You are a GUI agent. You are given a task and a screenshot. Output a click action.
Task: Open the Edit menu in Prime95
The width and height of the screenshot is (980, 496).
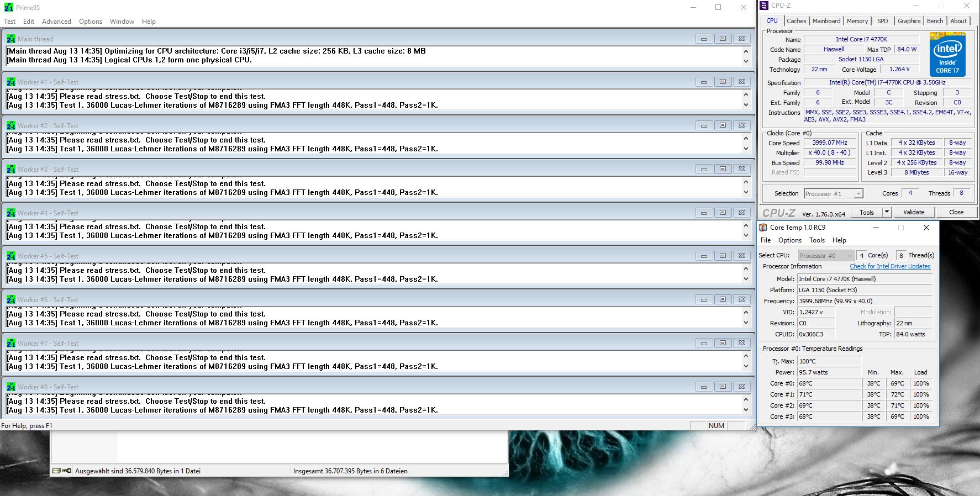coord(29,22)
